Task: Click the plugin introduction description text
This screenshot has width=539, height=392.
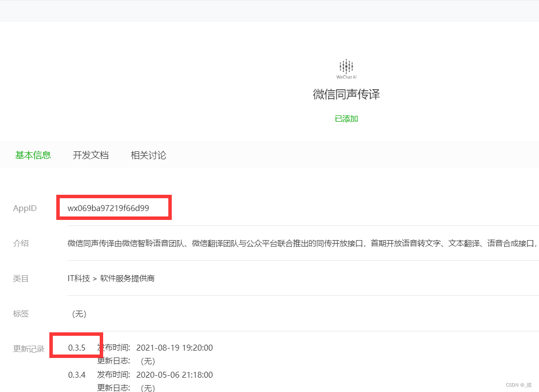Action: tap(303, 244)
